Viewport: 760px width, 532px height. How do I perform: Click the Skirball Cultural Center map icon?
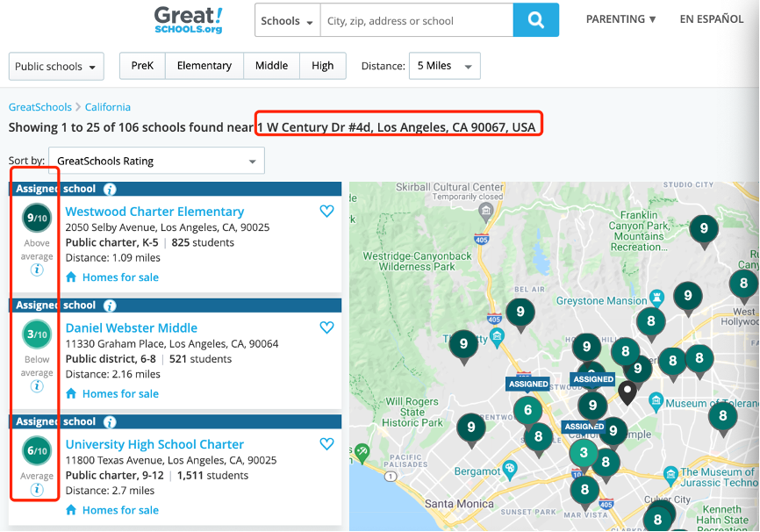[x=485, y=211]
